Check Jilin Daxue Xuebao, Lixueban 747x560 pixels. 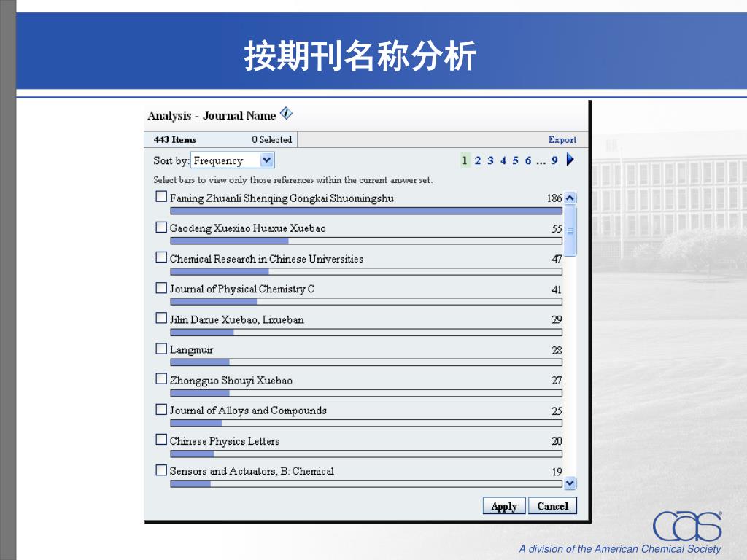tap(161, 318)
